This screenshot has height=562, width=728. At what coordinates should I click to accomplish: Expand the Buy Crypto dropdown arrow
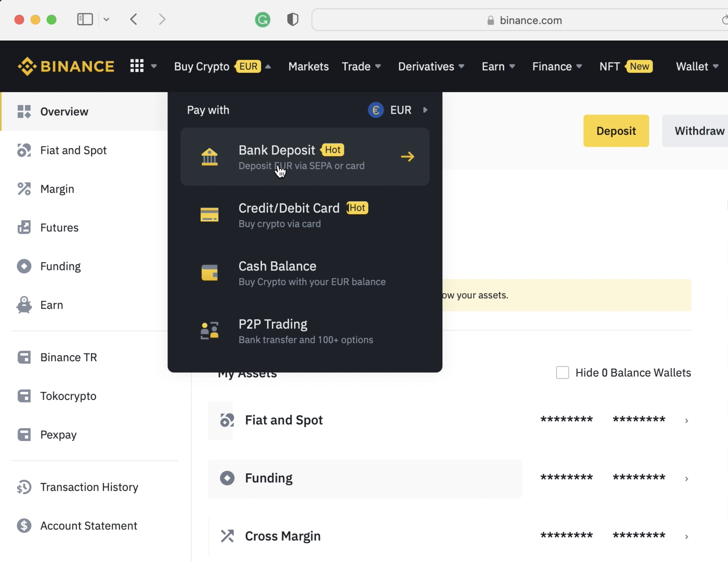coord(268,67)
